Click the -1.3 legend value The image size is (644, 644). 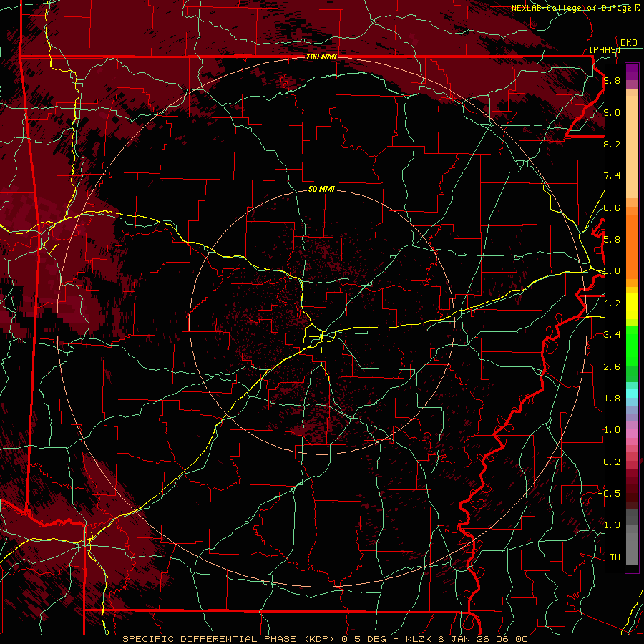609,525
